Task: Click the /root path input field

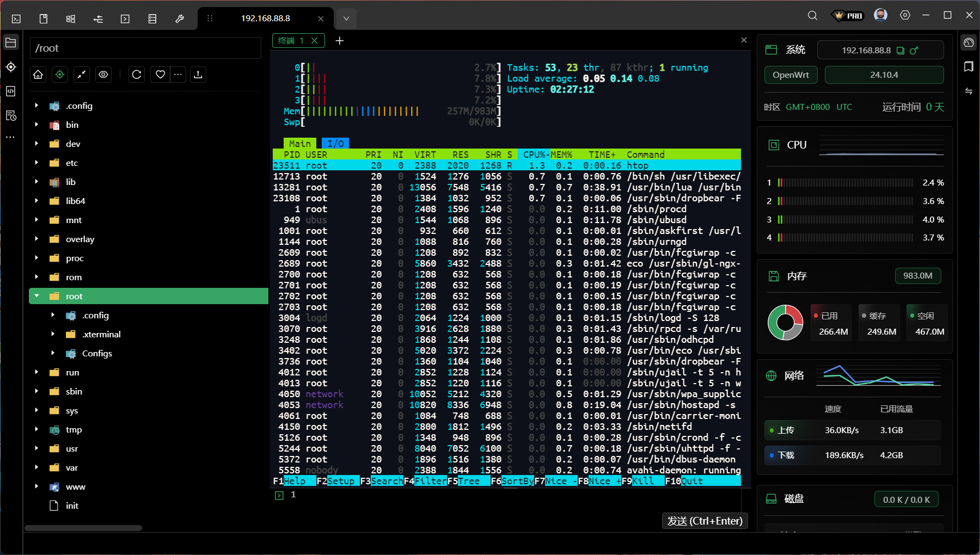Action: (145, 48)
